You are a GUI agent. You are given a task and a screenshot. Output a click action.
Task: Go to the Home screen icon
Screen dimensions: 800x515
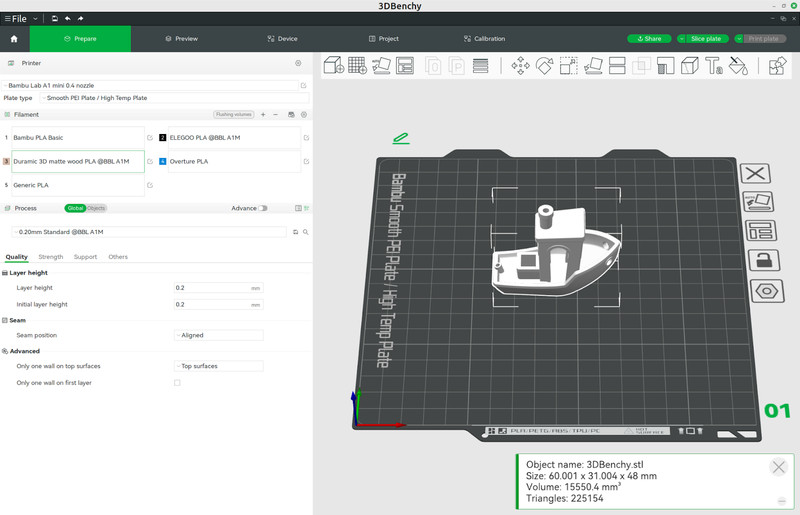coord(14,39)
